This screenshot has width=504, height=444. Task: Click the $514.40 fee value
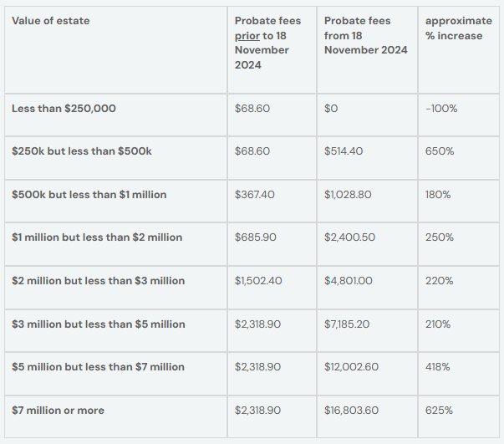(345, 151)
